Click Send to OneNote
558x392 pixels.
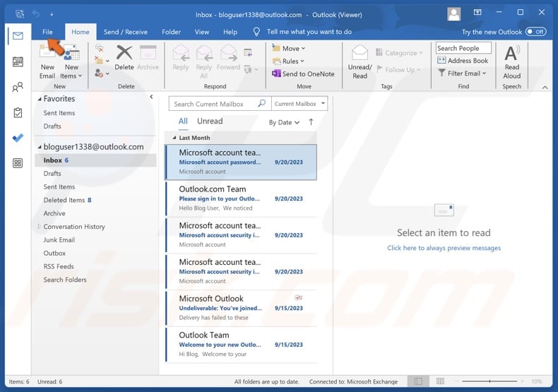click(303, 73)
